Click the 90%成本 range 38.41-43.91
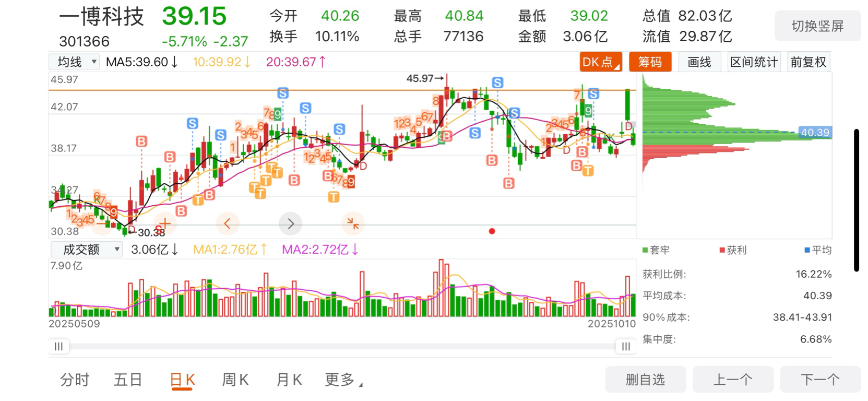 click(802, 317)
